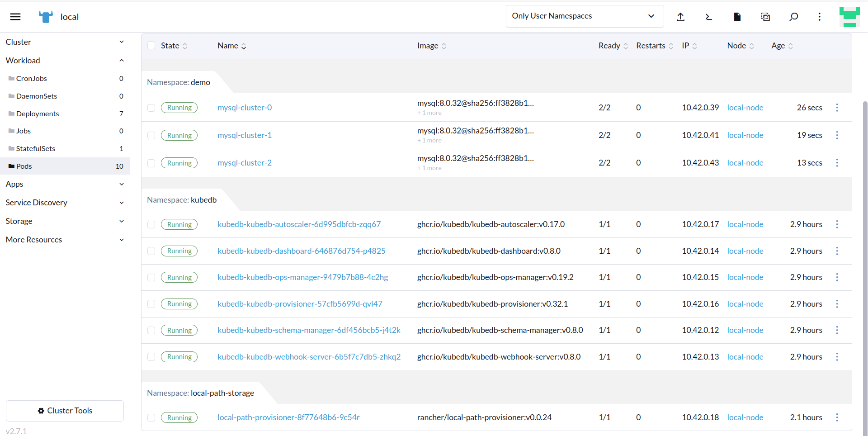Open the resource search
This screenshot has height=436, width=868.
(x=793, y=17)
